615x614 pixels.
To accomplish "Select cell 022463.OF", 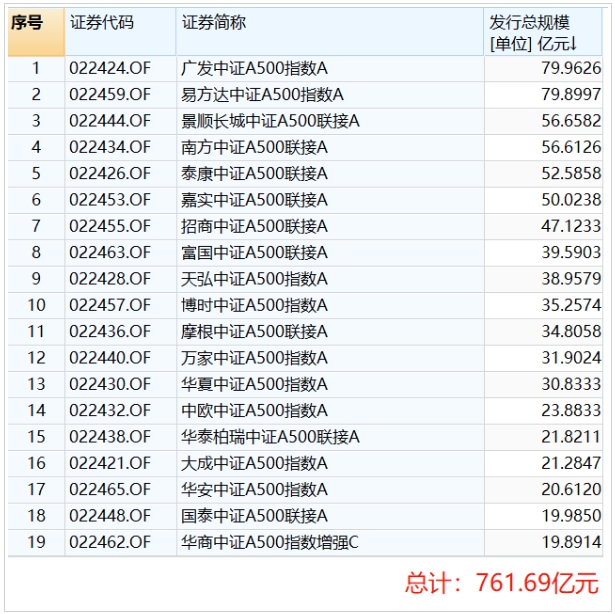I will click(x=120, y=253).
